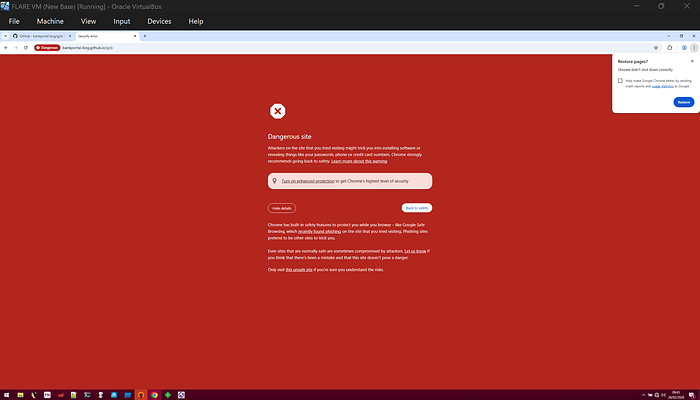Open File Explorer from the taskbar
The image size is (700, 400).
20,395
